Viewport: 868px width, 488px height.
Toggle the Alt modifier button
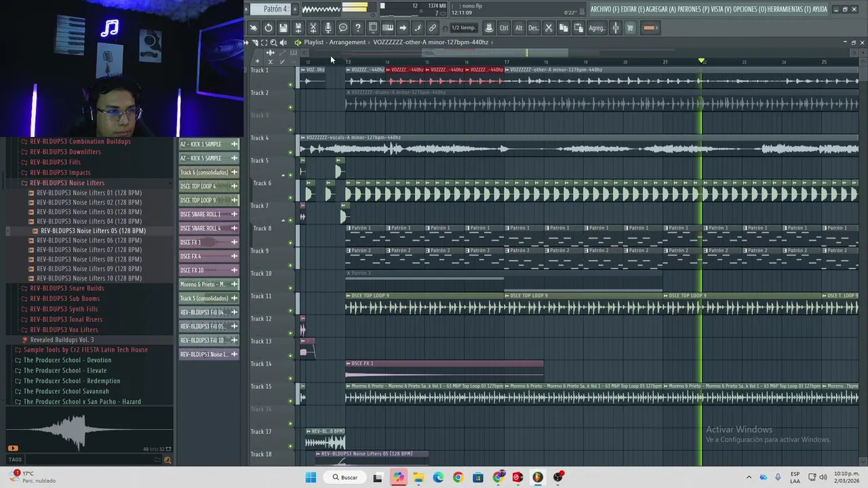[x=519, y=28]
